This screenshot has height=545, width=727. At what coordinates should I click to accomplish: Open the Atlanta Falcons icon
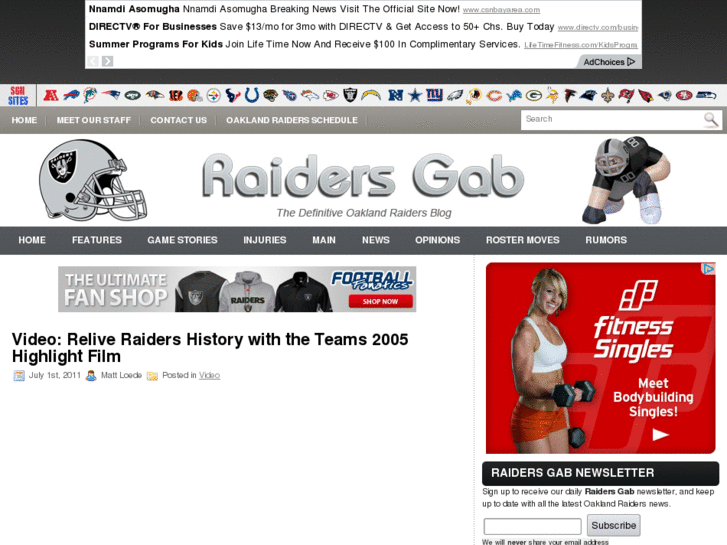coord(570,96)
